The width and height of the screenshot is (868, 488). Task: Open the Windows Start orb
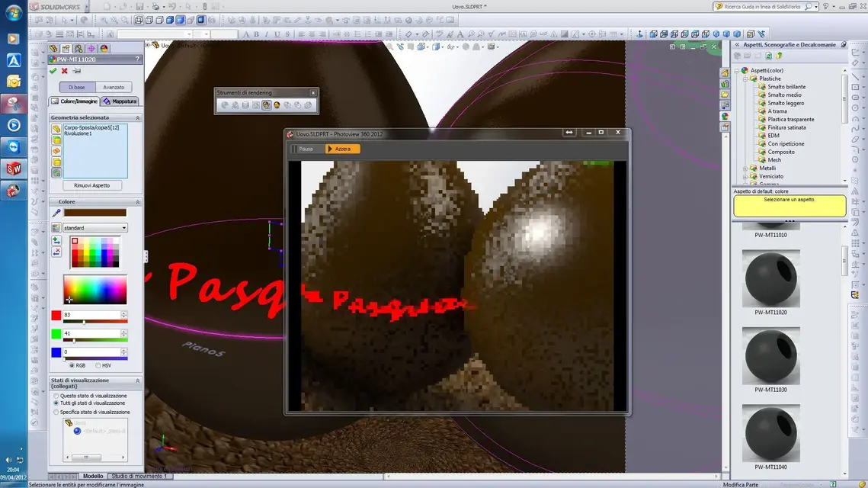pos(13,13)
